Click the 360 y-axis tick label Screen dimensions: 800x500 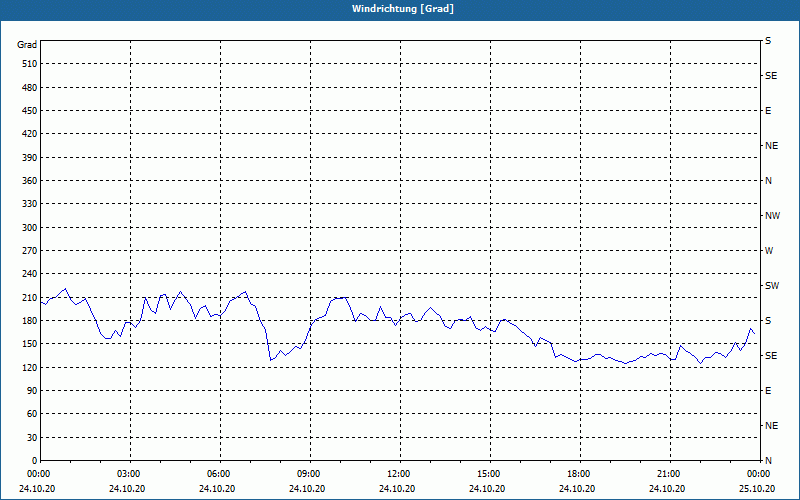click(30, 181)
